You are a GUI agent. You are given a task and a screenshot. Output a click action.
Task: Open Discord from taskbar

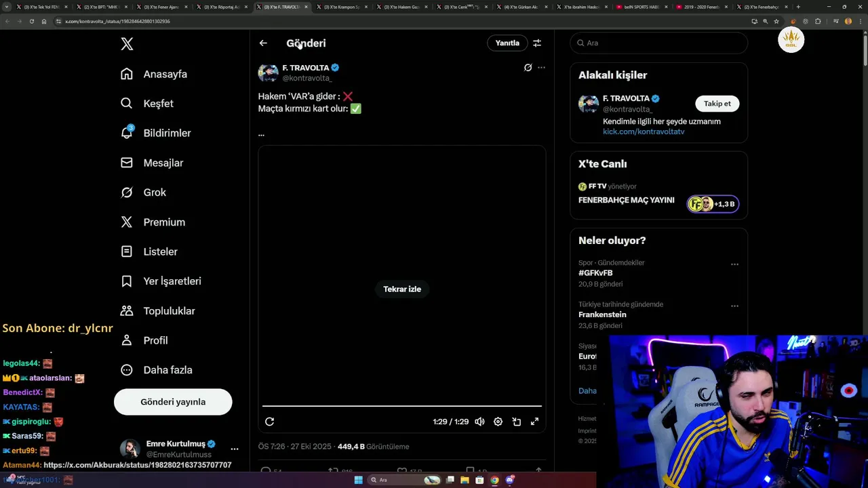[509, 480]
